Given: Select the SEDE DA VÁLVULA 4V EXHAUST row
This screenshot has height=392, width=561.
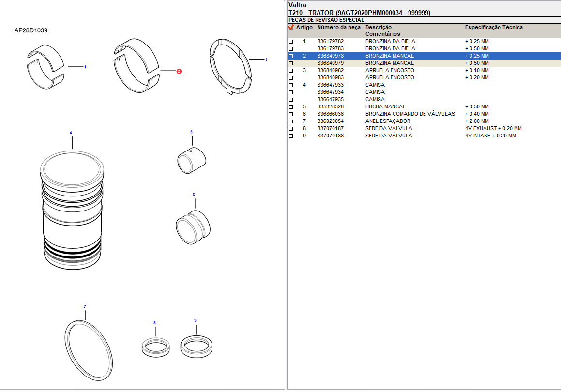Looking at the screenshot, I should [x=389, y=129].
